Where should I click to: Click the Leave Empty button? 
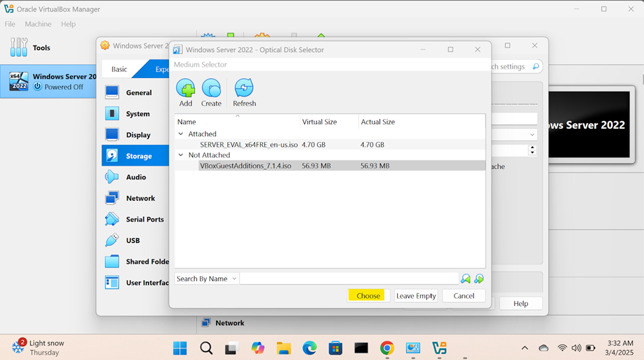[x=415, y=296]
